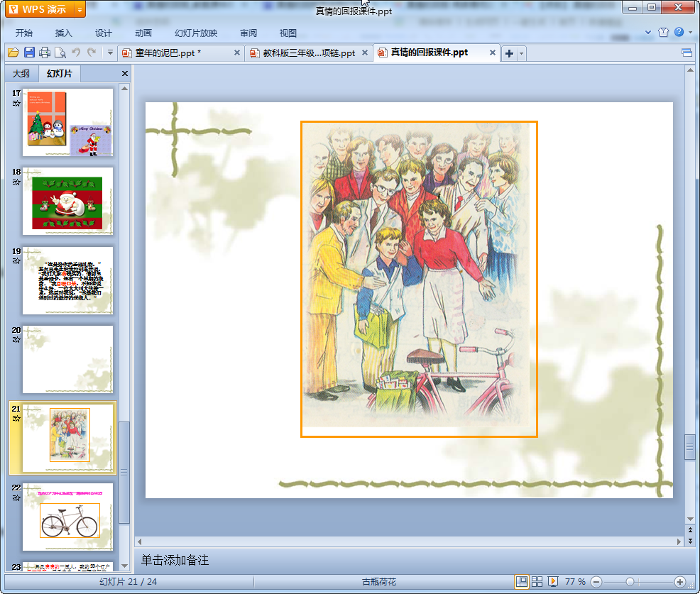Select slide 17 thumbnail
The height and width of the screenshot is (594, 700).
pos(68,122)
